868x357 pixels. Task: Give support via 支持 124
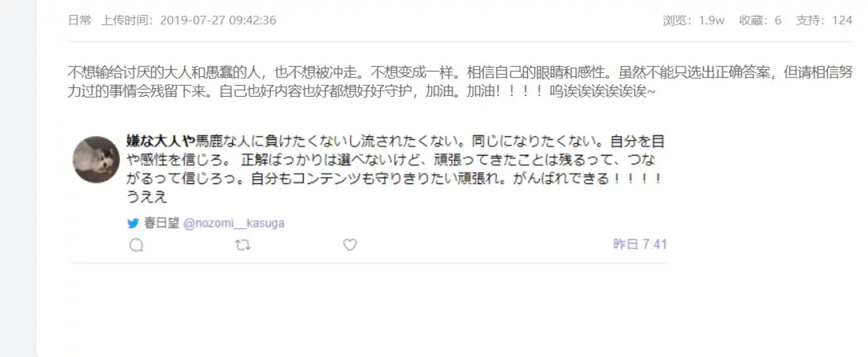pos(824,20)
